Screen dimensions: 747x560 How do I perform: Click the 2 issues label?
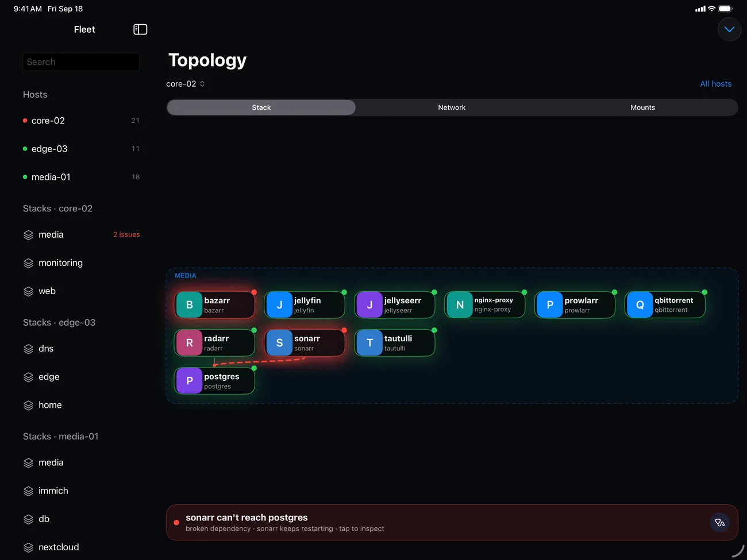click(x=126, y=234)
